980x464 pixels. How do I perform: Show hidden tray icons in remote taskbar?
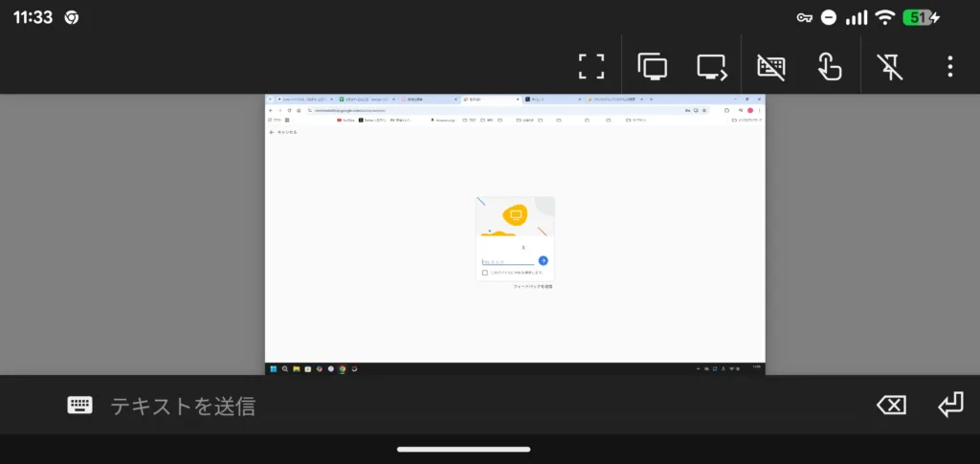[x=698, y=369]
